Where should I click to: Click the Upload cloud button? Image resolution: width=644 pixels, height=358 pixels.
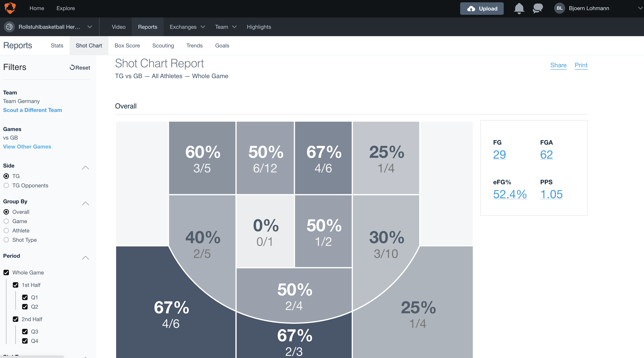click(x=482, y=9)
